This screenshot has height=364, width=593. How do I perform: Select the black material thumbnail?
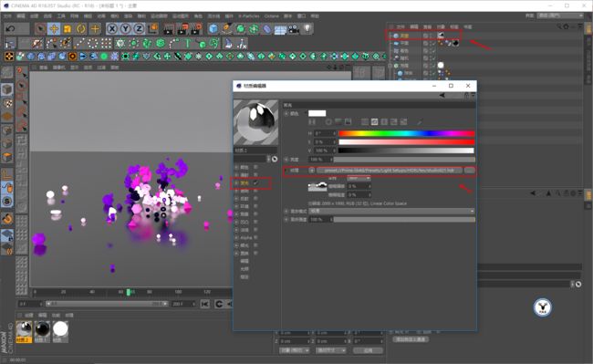pos(42,329)
